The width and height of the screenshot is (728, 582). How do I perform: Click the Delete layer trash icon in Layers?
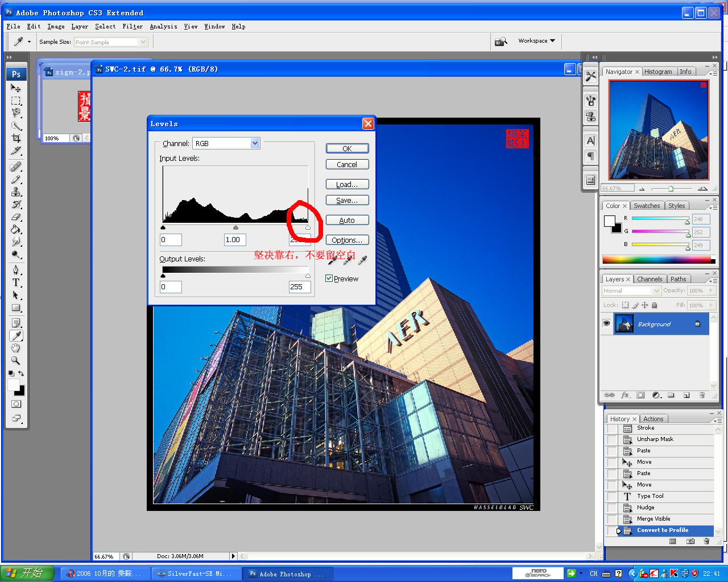tap(702, 395)
